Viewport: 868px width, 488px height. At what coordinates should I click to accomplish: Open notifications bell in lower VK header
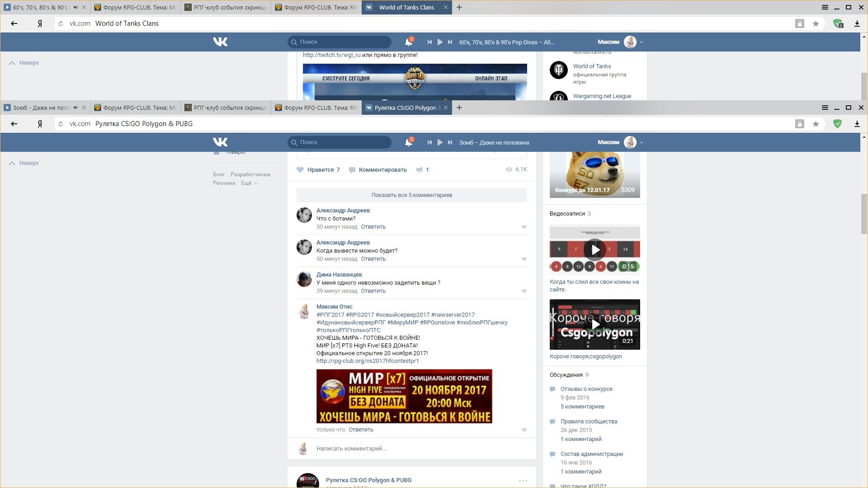[x=408, y=142]
